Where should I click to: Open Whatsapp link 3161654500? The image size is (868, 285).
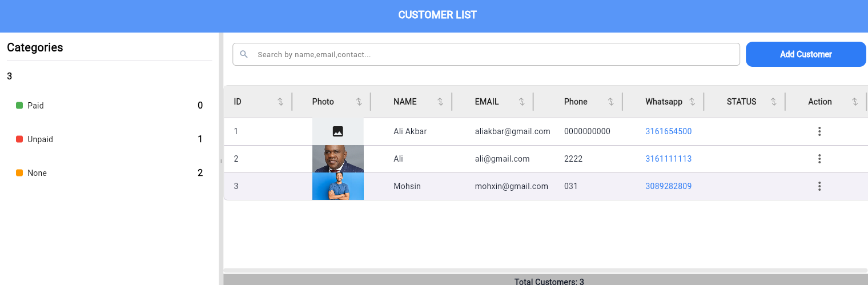point(668,131)
